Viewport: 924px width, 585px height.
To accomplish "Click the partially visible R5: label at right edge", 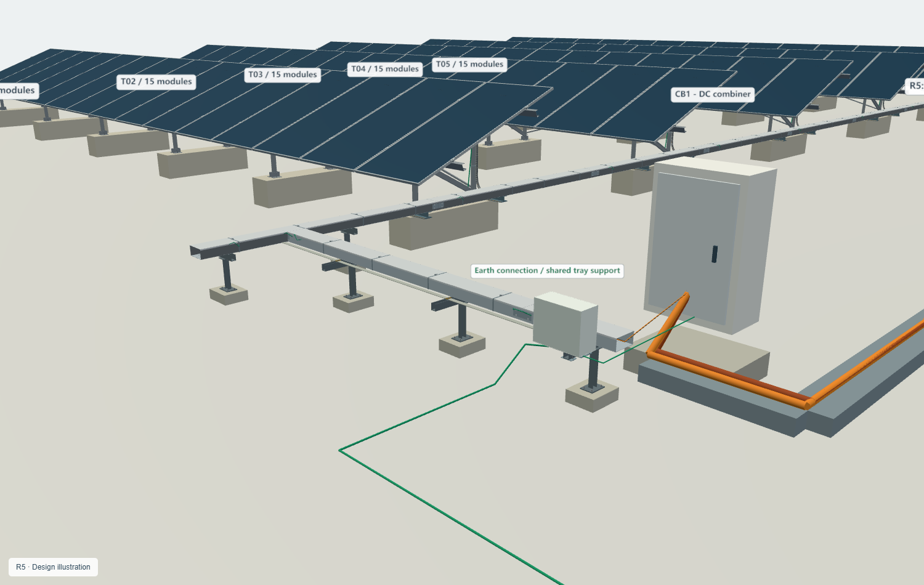I will click(x=915, y=86).
